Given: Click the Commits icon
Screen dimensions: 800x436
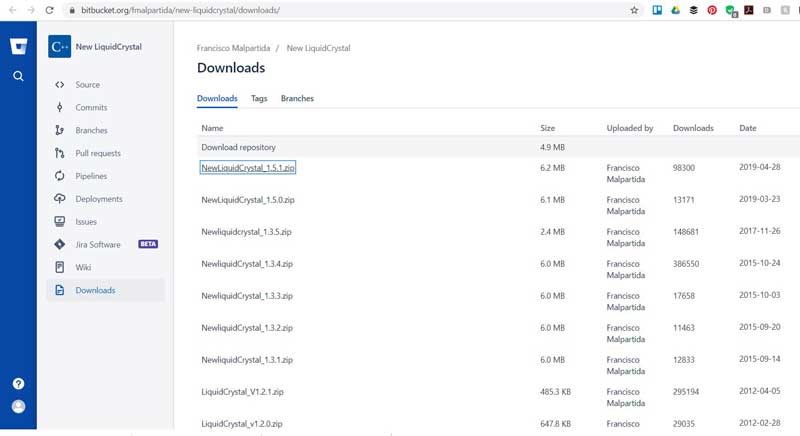Looking at the screenshot, I should point(60,107).
